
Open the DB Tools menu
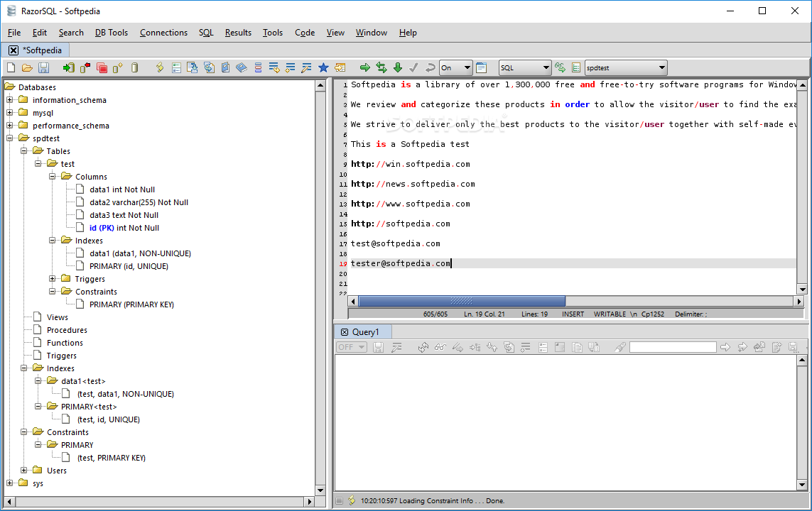tap(112, 33)
